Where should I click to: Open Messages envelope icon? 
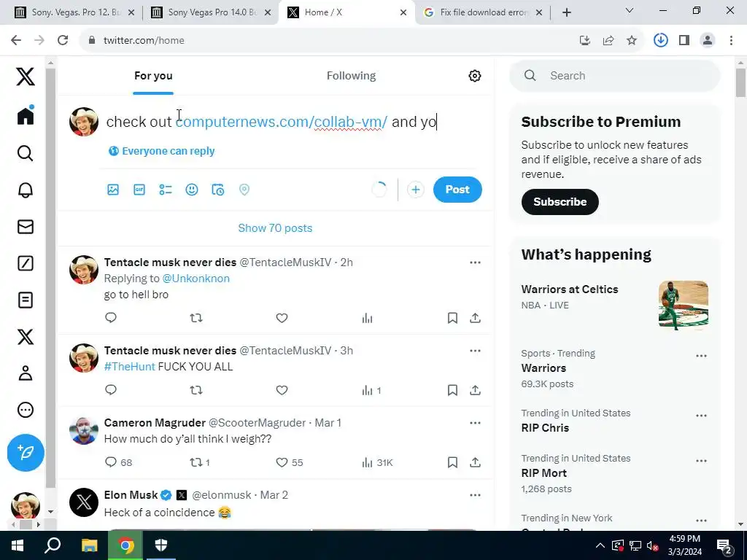[x=26, y=227]
